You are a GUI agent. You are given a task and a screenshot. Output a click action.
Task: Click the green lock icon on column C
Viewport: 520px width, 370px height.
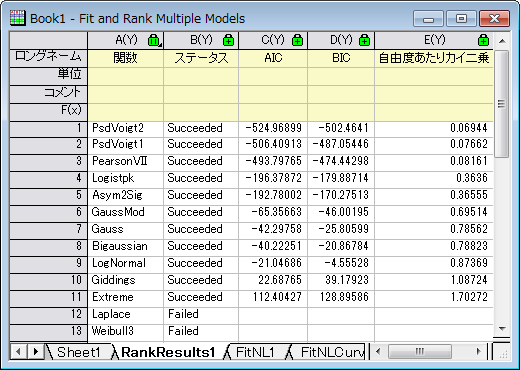(297, 40)
